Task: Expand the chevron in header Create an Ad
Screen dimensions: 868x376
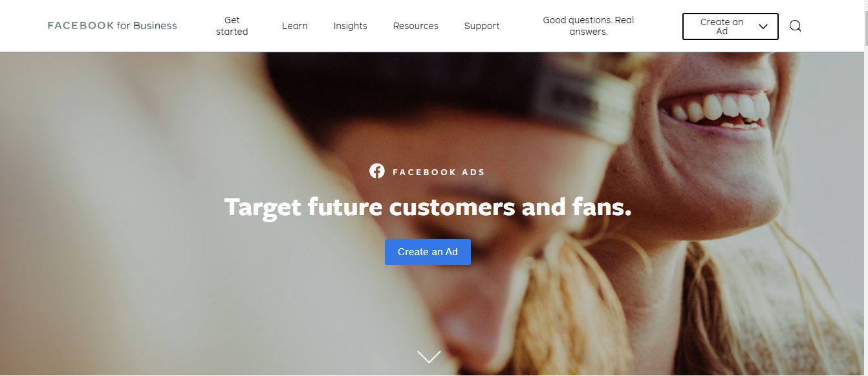Action: 763,26
